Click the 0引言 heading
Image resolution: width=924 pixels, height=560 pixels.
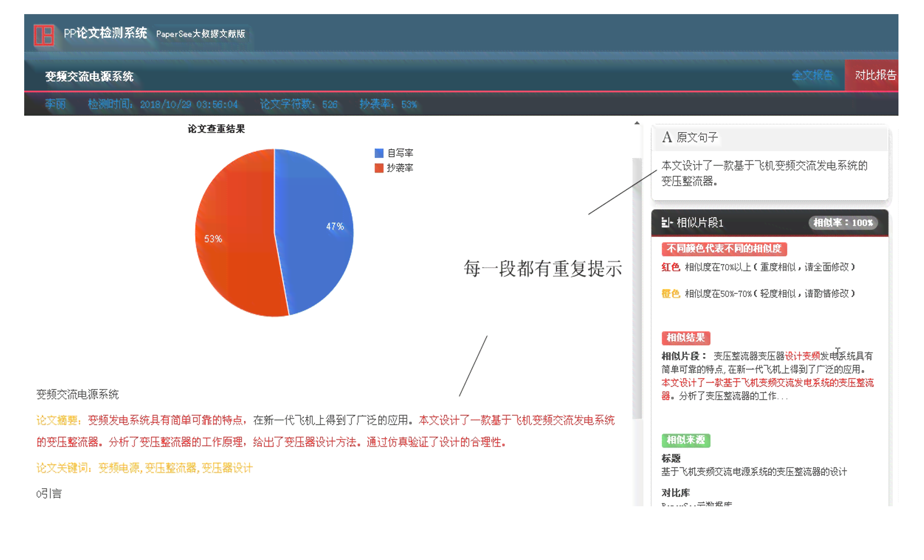tap(49, 493)
